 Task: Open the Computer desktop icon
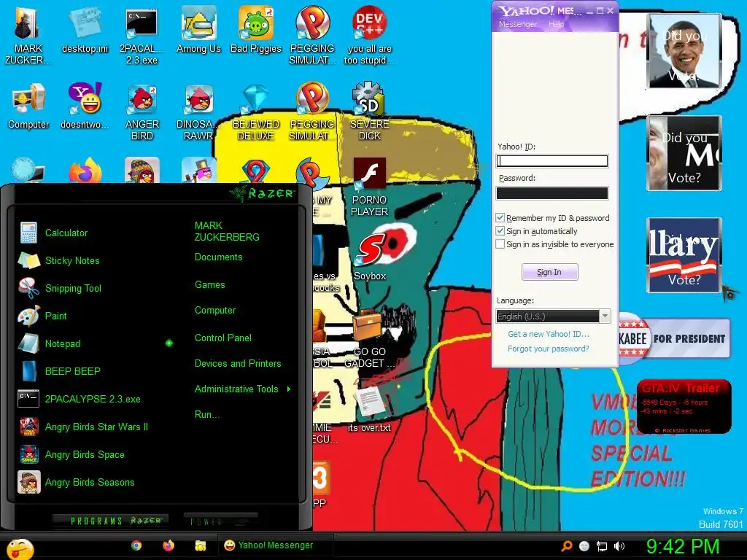[28, 106]
